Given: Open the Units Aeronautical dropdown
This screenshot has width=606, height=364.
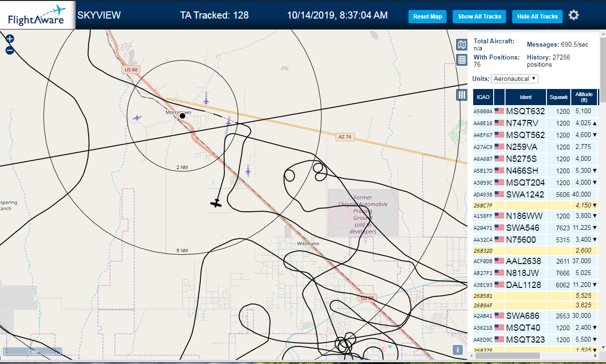Looking at the screenshot, I should 515,79.
